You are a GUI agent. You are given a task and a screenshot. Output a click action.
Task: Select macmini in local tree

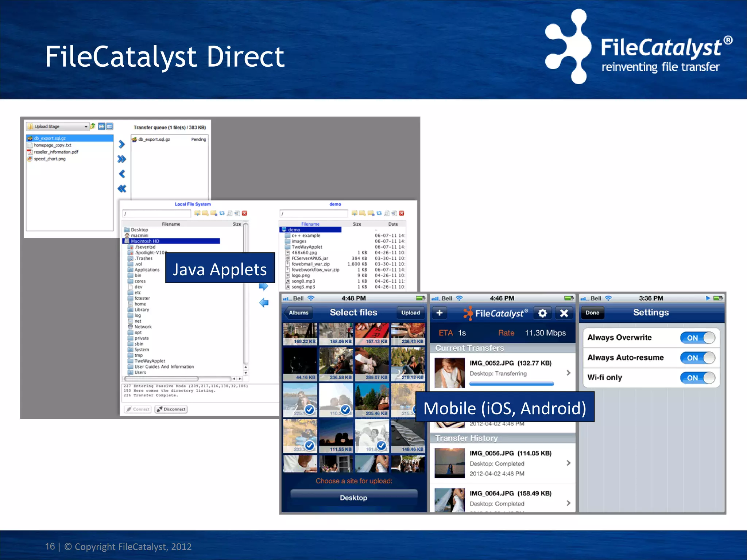click(x=136, y=236)
